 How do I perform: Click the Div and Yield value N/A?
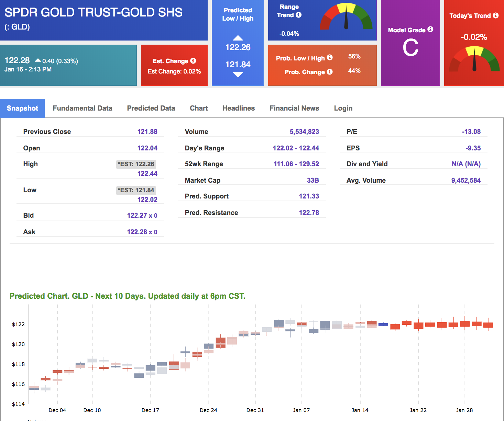coord(466,164)
